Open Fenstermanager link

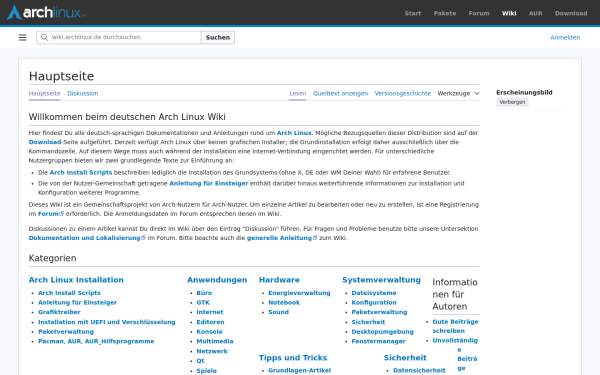(x=378, y=341)
